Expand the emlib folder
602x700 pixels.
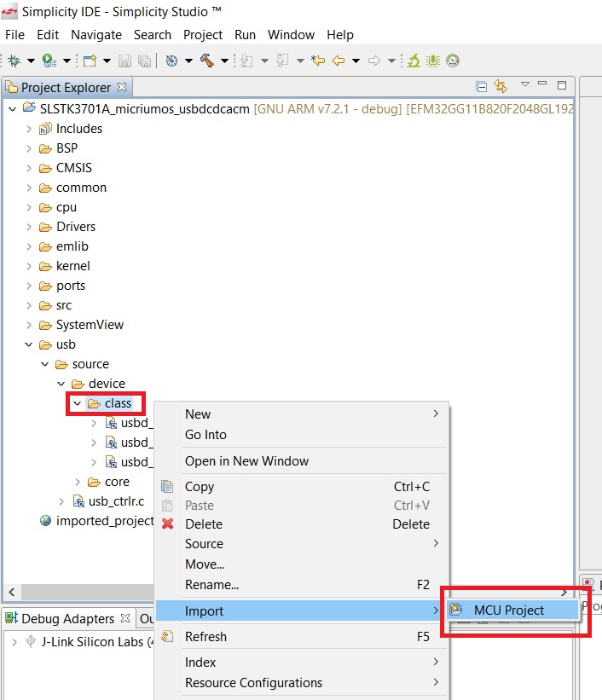point(29,247)
